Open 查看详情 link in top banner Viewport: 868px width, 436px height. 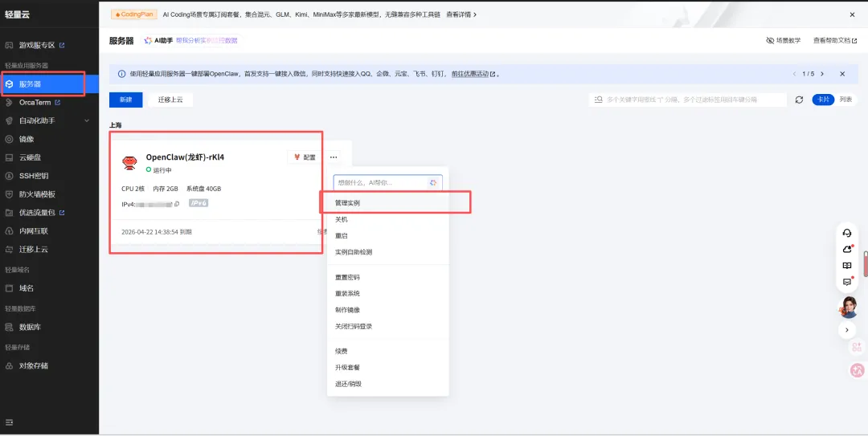(x=461, y=14)
